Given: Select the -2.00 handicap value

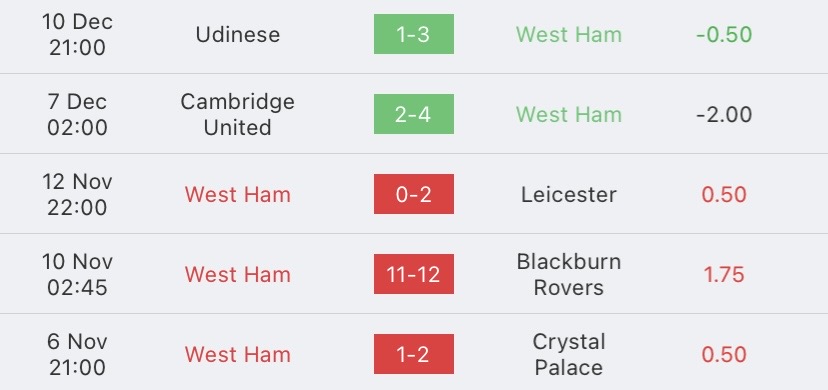Looking at the screenshot, I should [724, 114].
